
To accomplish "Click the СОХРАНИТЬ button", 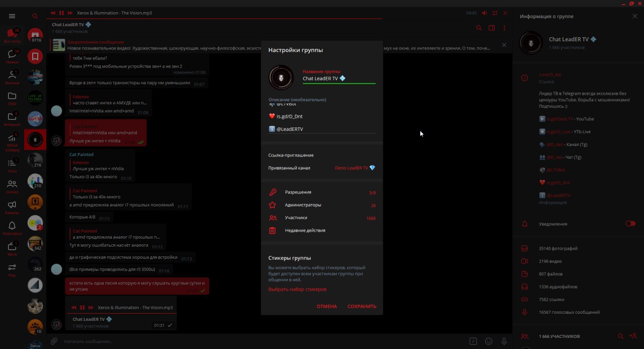I will click(x=362, y=306).
